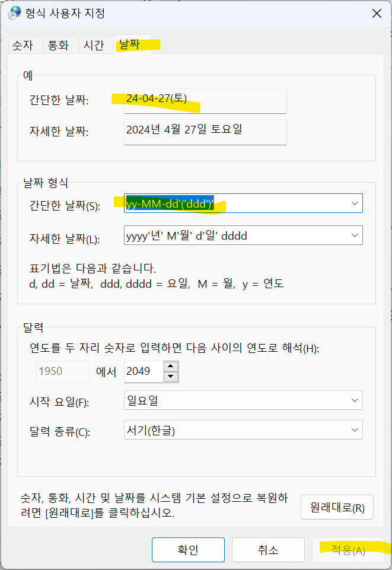The image size is (392, 570).
Task: Expand the 간단한 날짜(S) dropdown arrow
Action: [355, 203]
